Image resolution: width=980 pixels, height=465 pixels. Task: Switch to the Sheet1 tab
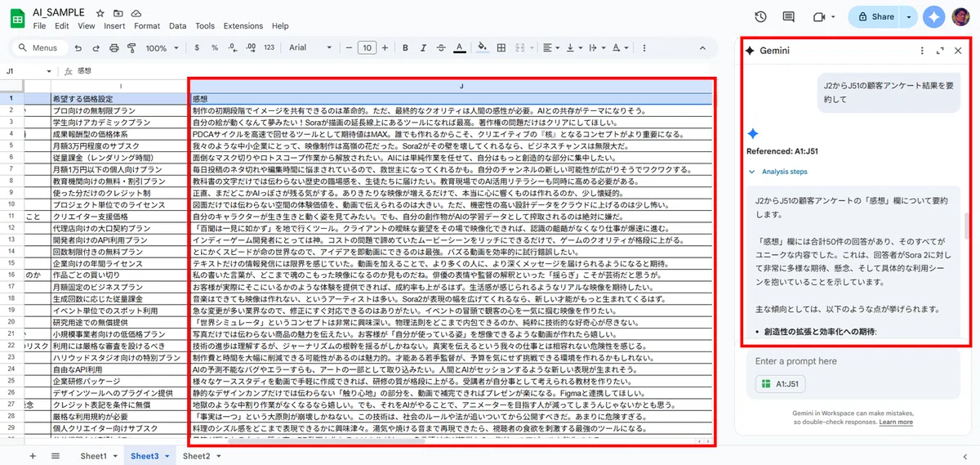pos(93,455)
